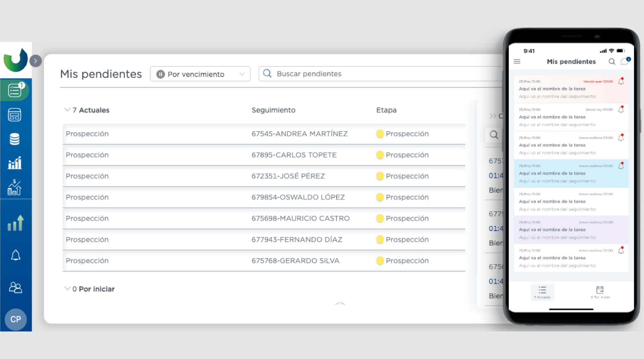The width and height of the screenshot is (644, 359).
Task: Toggle the bell on first phone task
Action: (621, 81)
